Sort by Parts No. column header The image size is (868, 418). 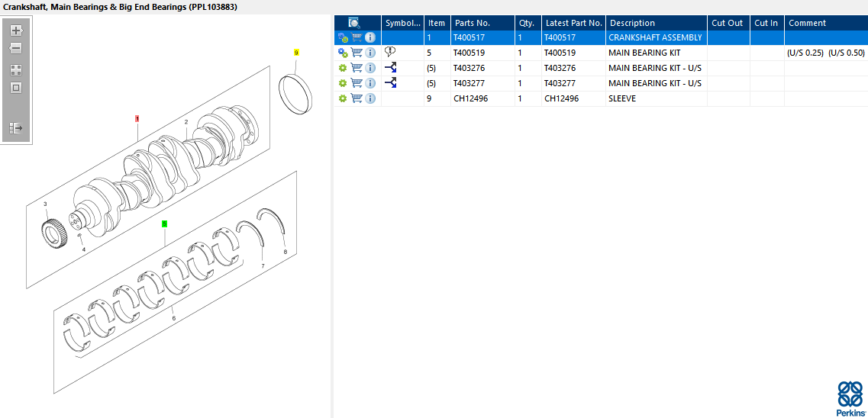(472, 23)
